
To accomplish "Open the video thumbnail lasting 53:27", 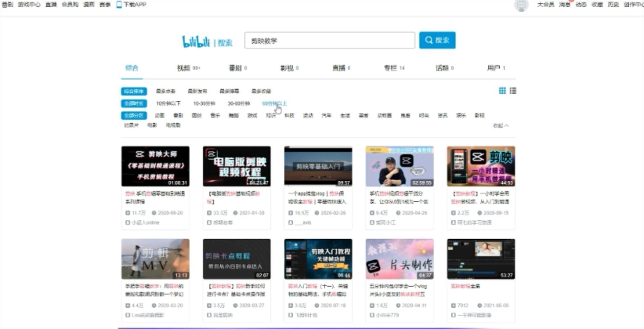I will [x=481, y=259].
